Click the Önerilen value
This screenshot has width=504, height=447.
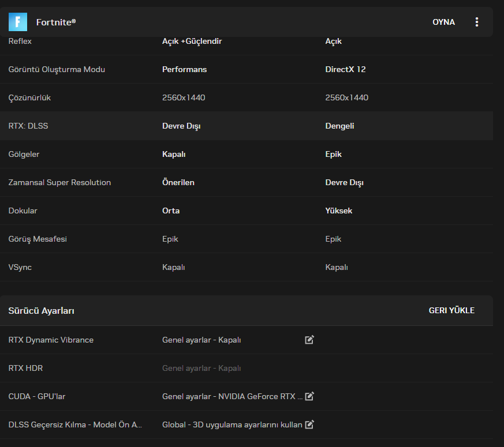point(178,182)
